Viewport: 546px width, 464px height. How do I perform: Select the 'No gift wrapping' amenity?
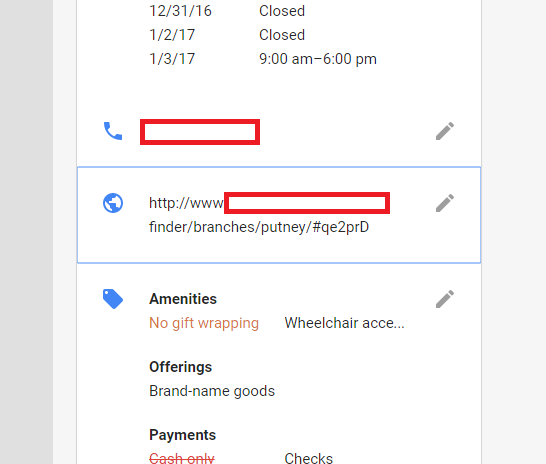coord(204,323)
